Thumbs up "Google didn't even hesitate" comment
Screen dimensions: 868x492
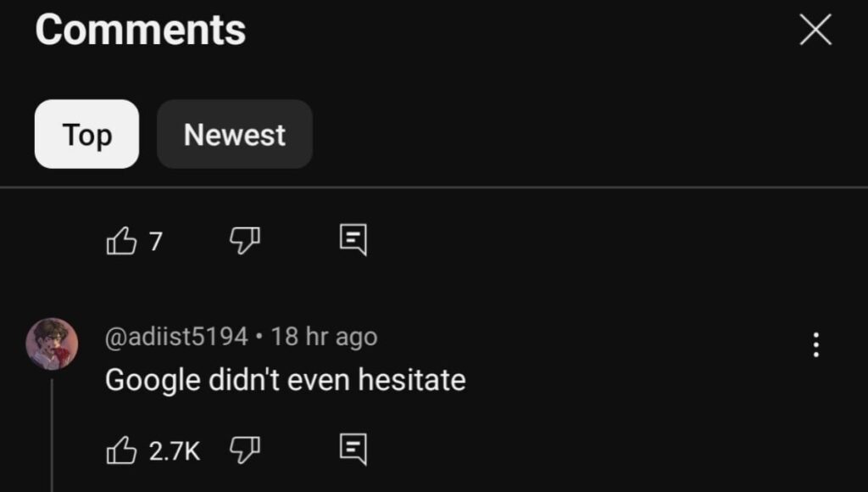click(x=121, y=450)
